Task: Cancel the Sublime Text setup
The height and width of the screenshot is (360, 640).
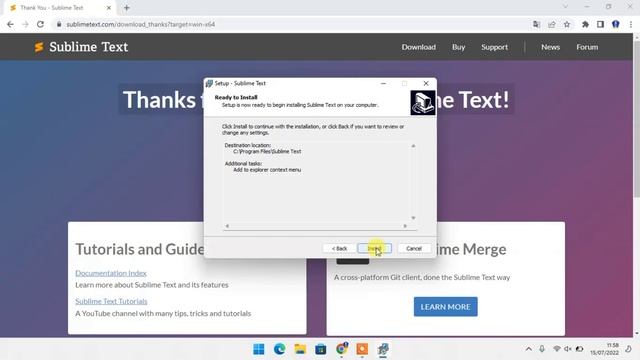Action: tap(413, 248)
